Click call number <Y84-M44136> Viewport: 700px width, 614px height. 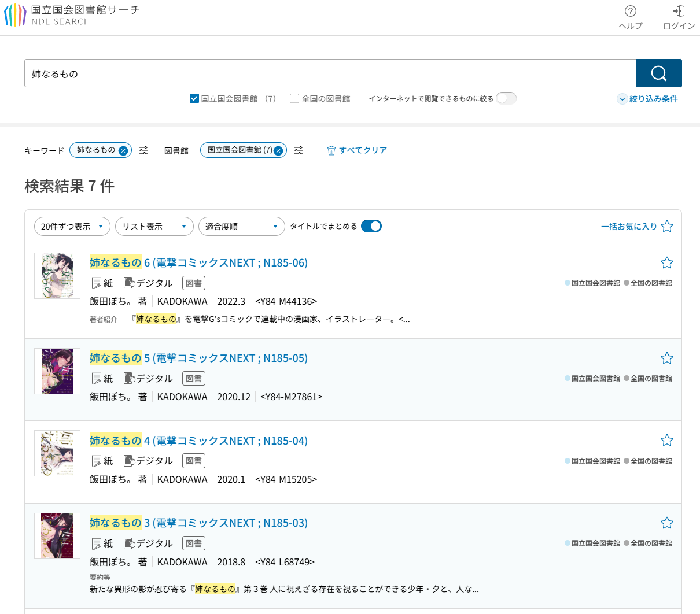(x=286, y=302)
